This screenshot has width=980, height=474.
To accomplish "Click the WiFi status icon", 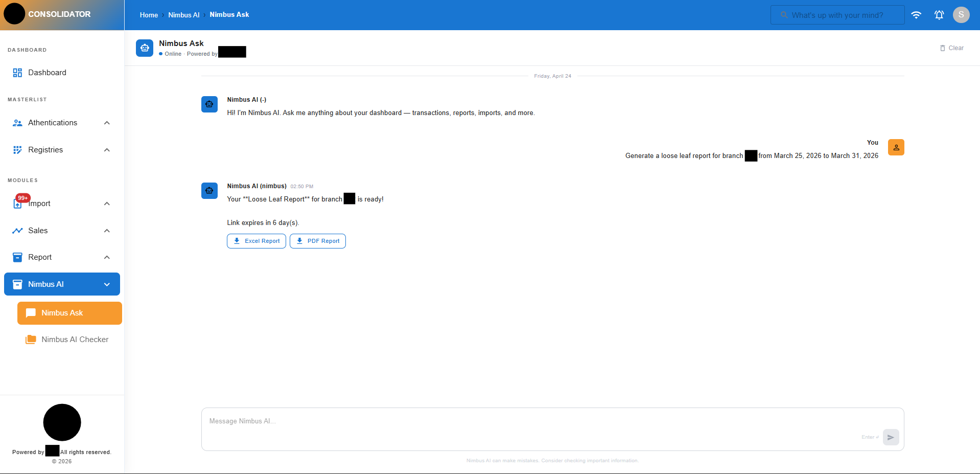I will [x=916, y=15].
